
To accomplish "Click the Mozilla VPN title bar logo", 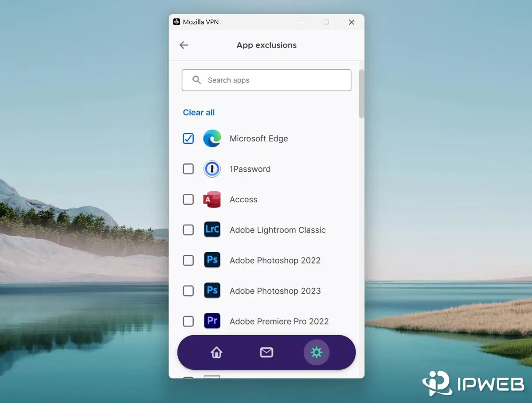I will pyautogui.click(x=176, y=22).
